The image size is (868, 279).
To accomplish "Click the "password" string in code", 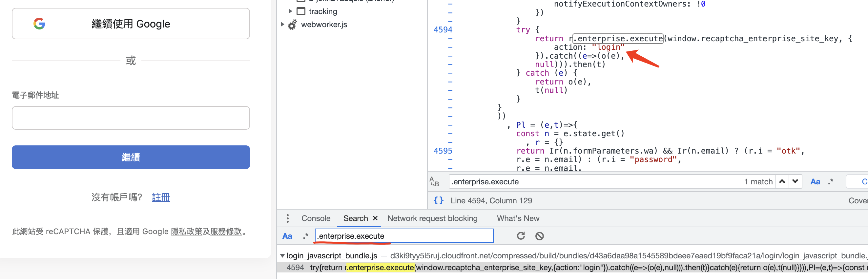I will click(653, 159).
